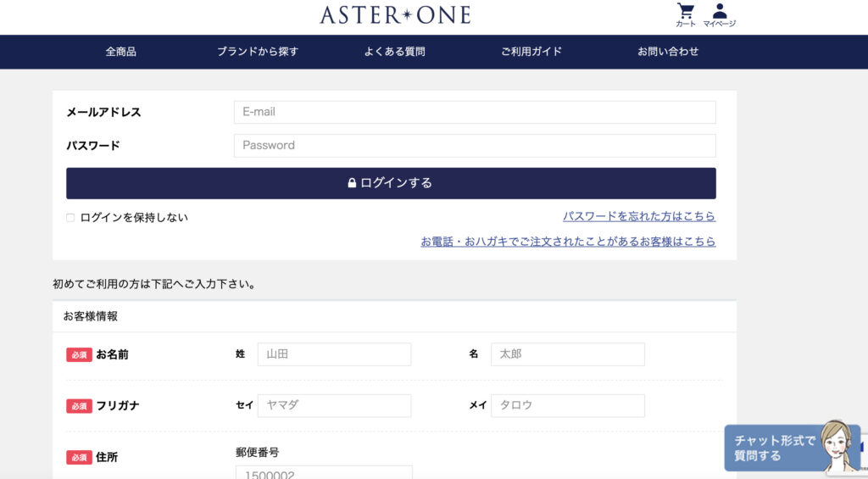The image size is (868, 479).
Task: Click the 姓 field with 山田 placeholder
Action: [334, 354]
